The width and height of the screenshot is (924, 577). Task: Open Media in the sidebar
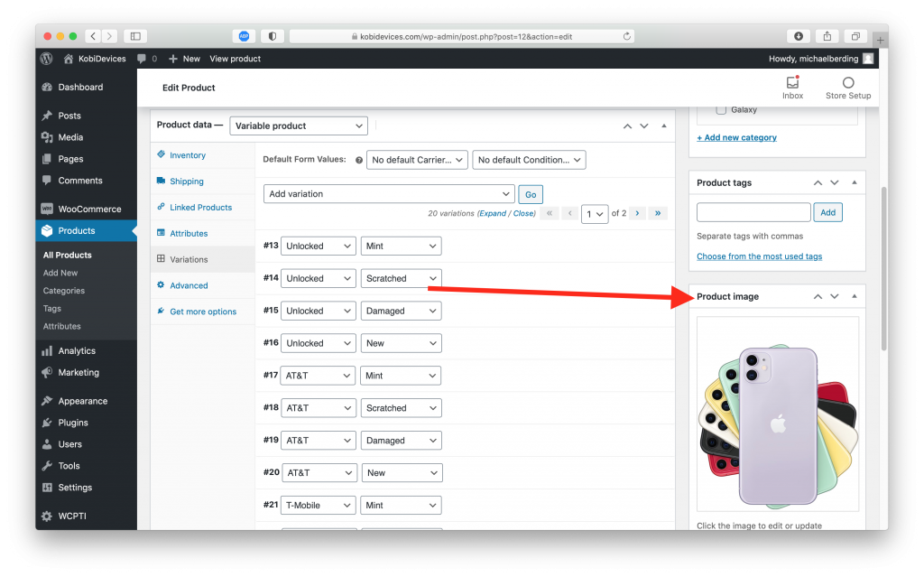pos(86,137)
